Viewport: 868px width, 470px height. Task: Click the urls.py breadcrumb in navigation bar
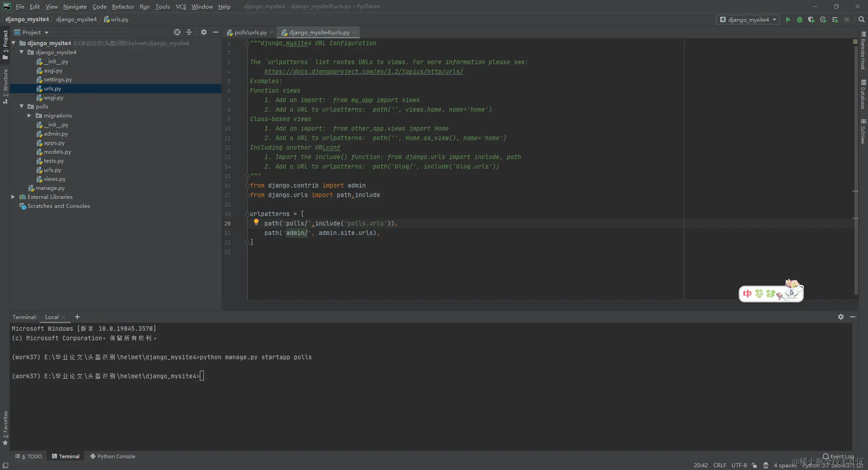[x=116, y=19]
